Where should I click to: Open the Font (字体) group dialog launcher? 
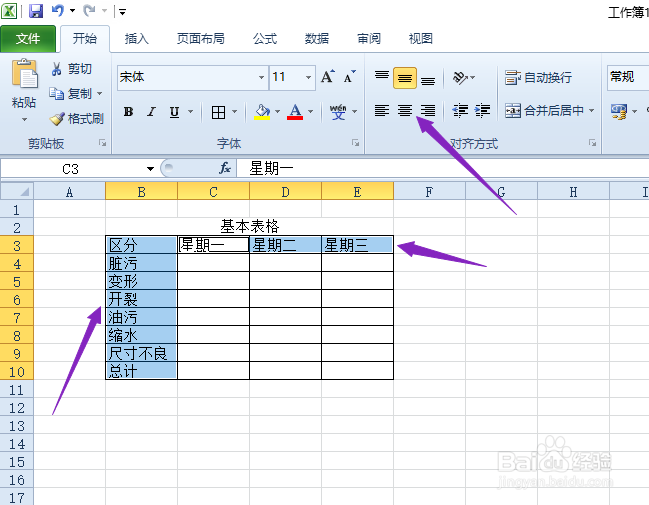point(355,143)
